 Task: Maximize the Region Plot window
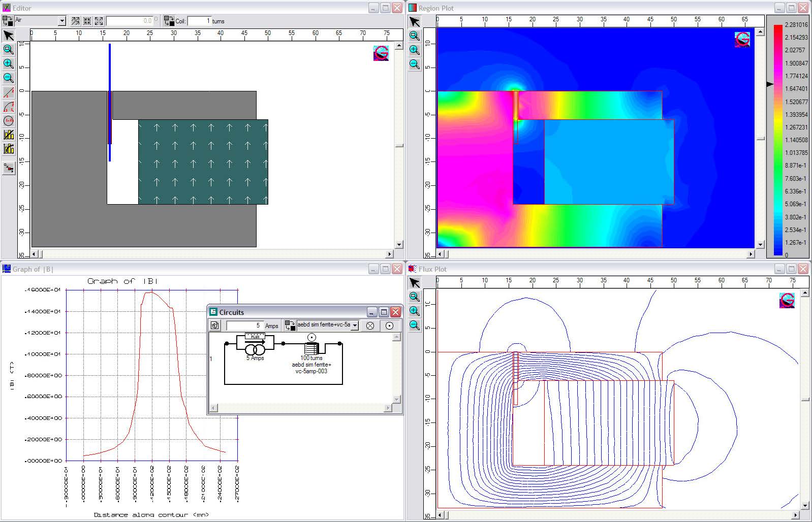791,8
